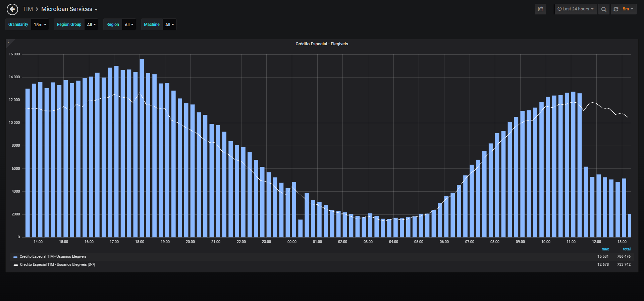644x301 pixels.
Task: Click the Region Group variable label
Action: (69, 24)
